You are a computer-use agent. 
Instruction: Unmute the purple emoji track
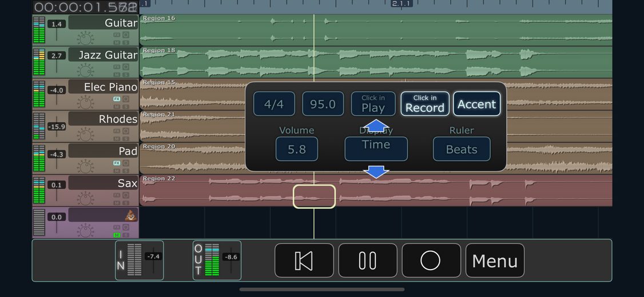point(117,235)
